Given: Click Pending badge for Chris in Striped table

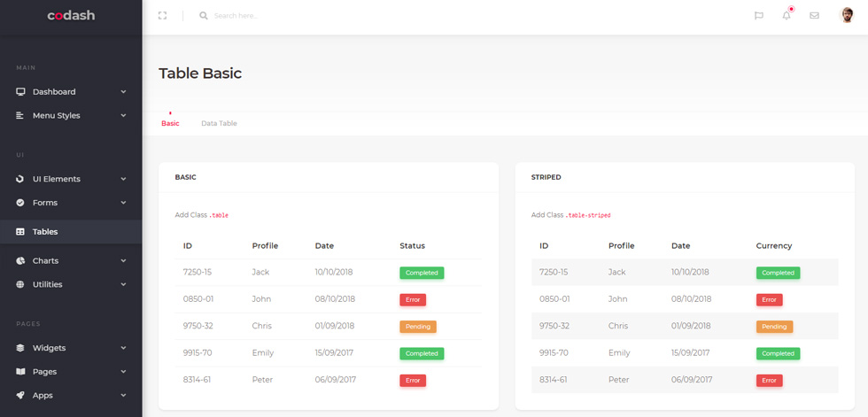Looking at the screenshot, I should click(774, 327).
